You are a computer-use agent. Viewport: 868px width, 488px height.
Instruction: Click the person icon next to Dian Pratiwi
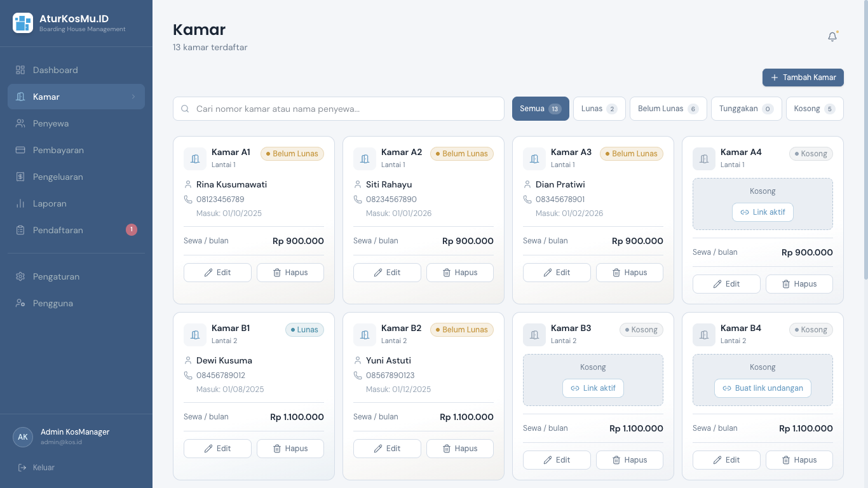527,185
